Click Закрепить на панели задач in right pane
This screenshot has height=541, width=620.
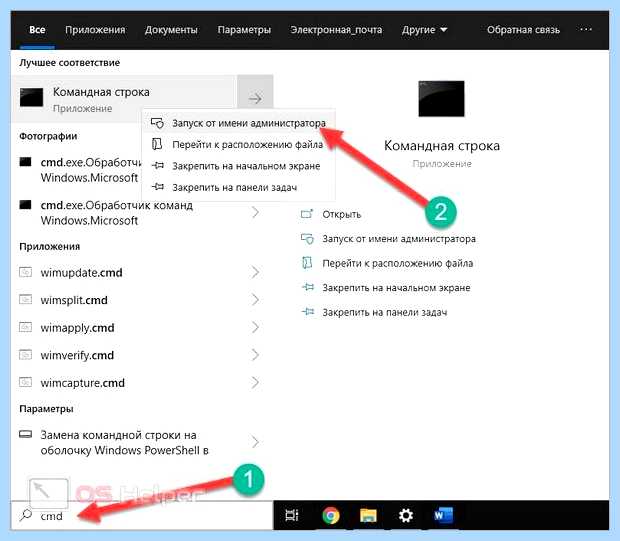[385, 312]
